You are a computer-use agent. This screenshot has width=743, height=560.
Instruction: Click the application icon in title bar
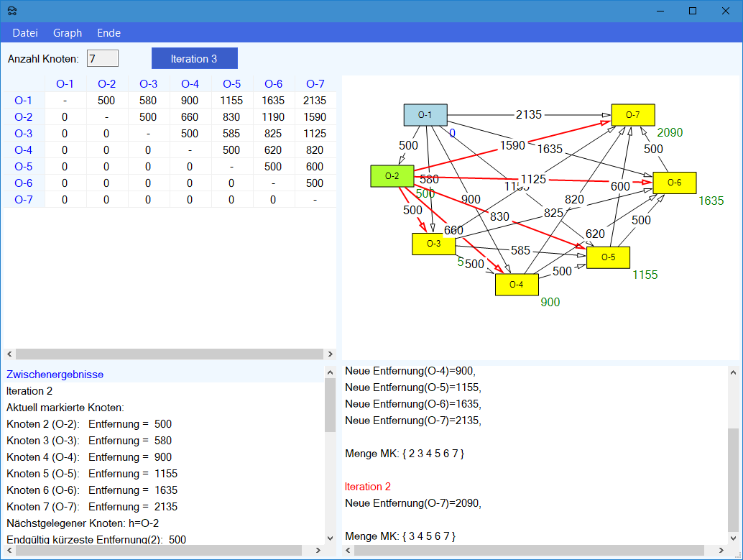[x=12, y=11]
